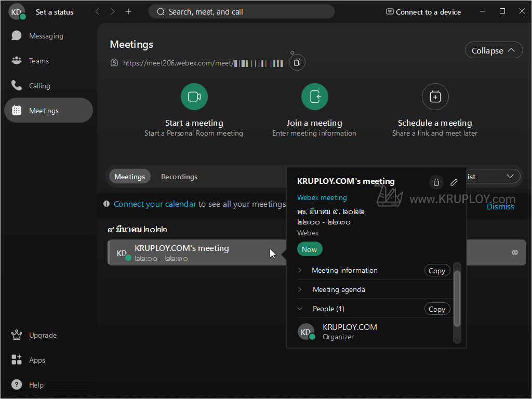Image resolution: width=532 pixels, height=399 pixels.
Task: Click the Schedule a meeting calendar icon
Action: pos(435,97)
